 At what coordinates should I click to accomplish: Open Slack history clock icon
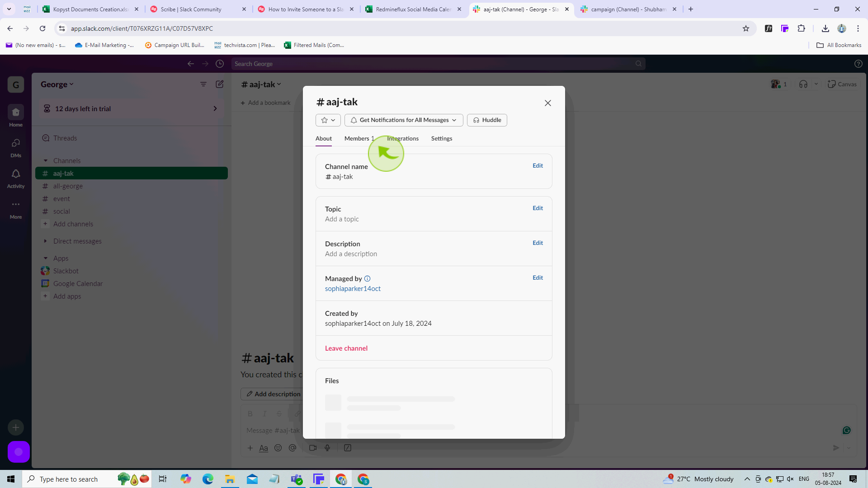(x=220, y=64)
